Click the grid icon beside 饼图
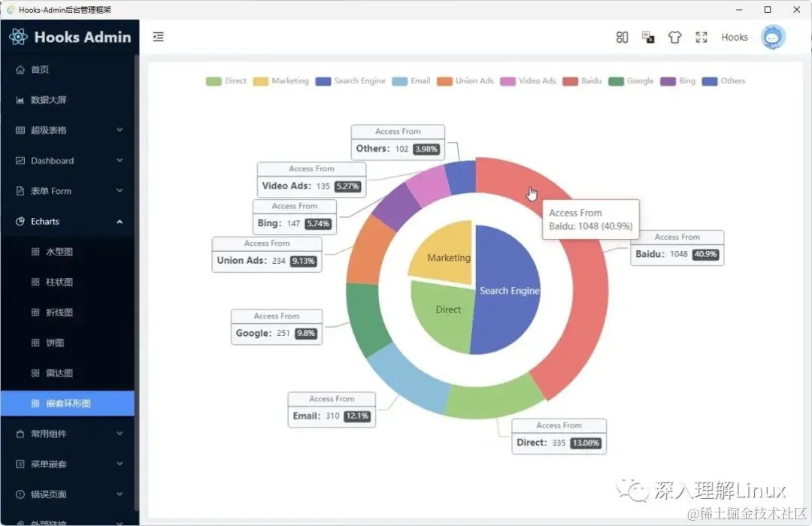The height and width of the screenshot is (526, 812). coord(35,343)
